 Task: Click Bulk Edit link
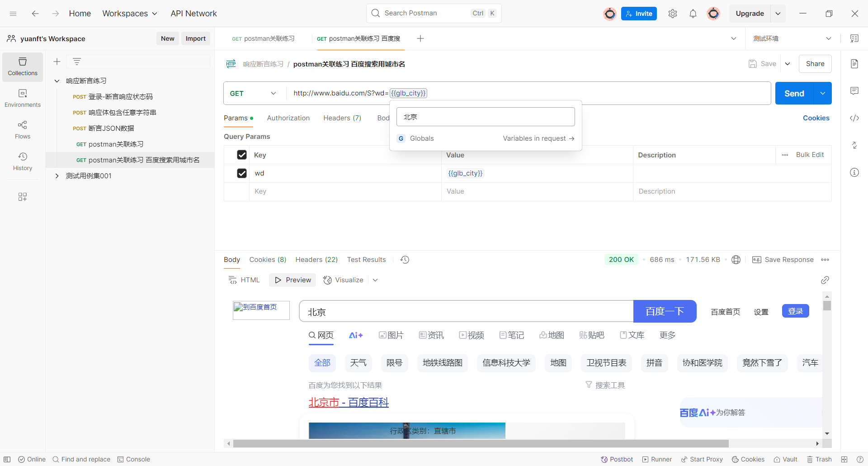(x=810, y=155)
